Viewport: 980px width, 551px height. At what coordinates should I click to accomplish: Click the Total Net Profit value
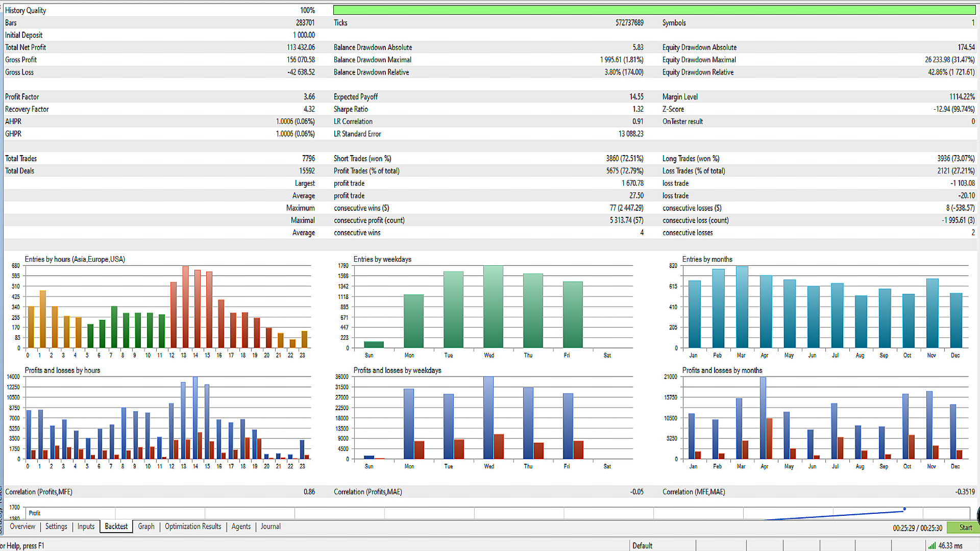(301, 47)
